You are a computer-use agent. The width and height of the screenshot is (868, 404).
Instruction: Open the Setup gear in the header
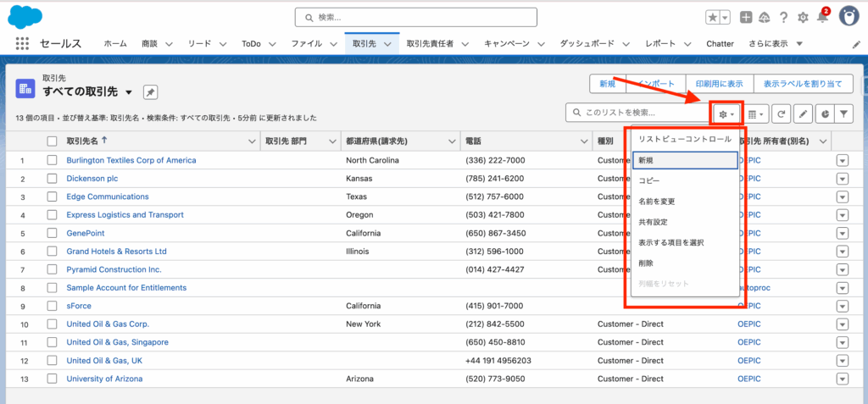[x=803, y=18]
